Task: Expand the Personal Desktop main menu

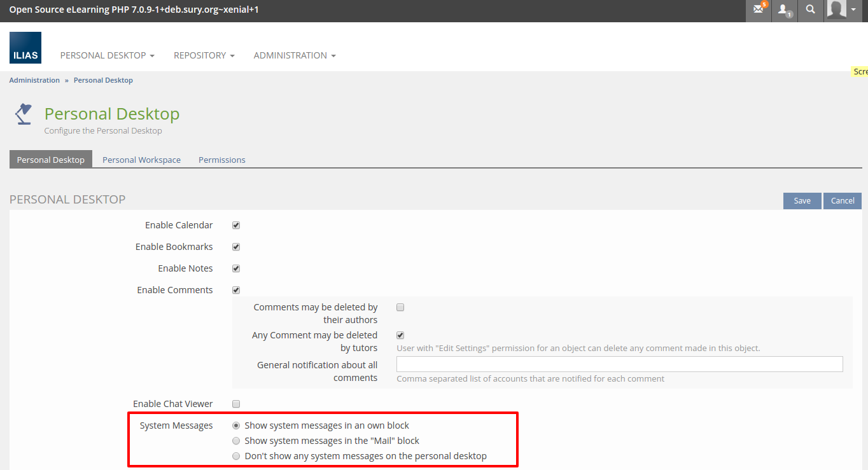Action: click(107, 55)
